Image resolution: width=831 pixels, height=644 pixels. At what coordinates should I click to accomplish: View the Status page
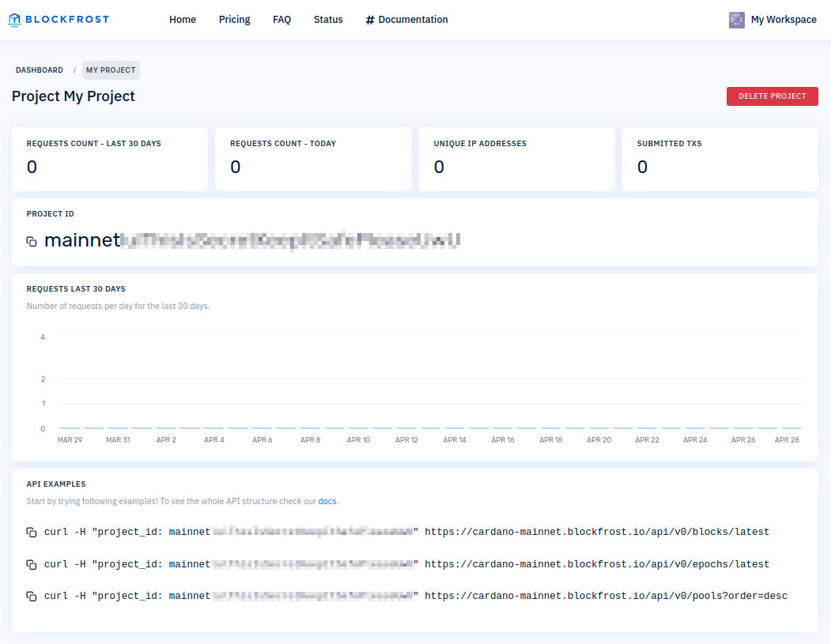328,20
